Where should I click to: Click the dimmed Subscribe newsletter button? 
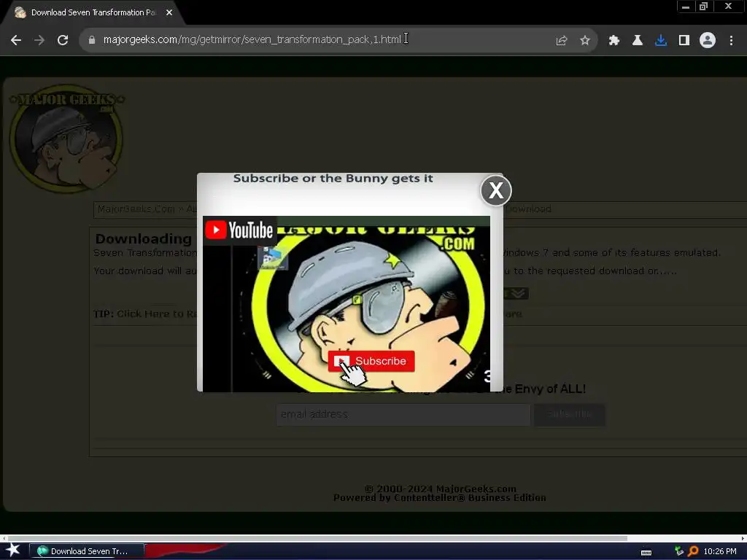(x=569, y=414)
